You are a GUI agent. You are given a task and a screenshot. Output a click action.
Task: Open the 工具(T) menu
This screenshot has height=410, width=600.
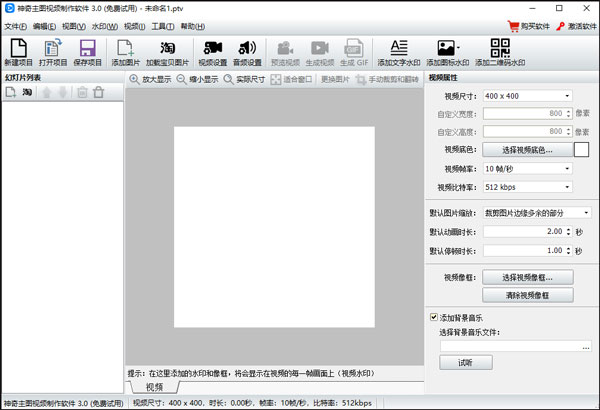163,26
